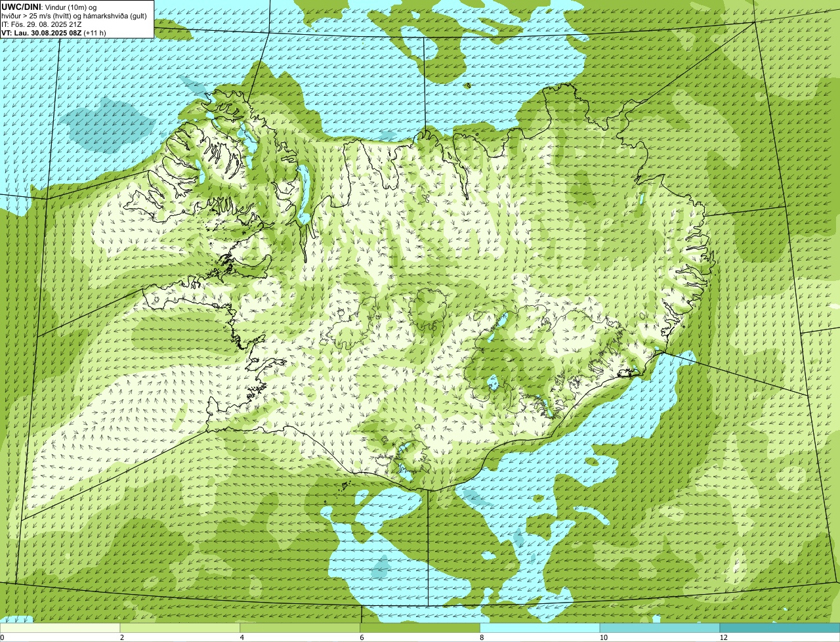Click the colorbar tick label '12'
Screen dimensions: 840x642
coord(723,637)
